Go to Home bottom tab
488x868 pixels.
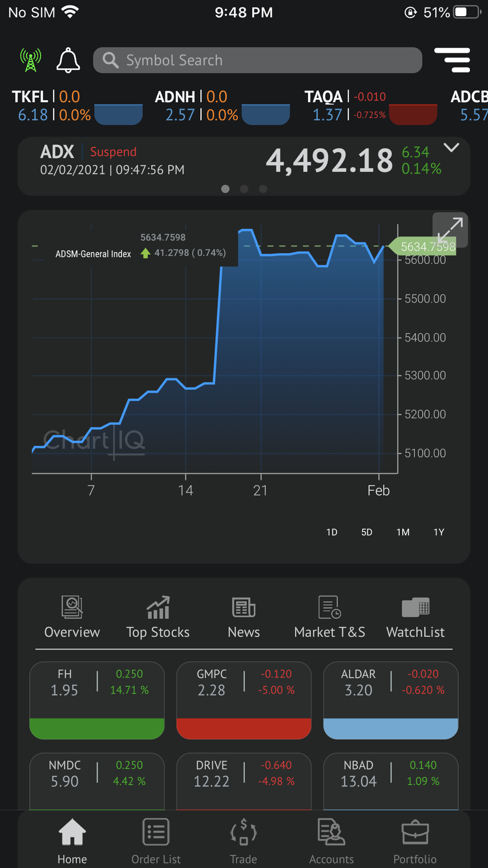point(72,842)
